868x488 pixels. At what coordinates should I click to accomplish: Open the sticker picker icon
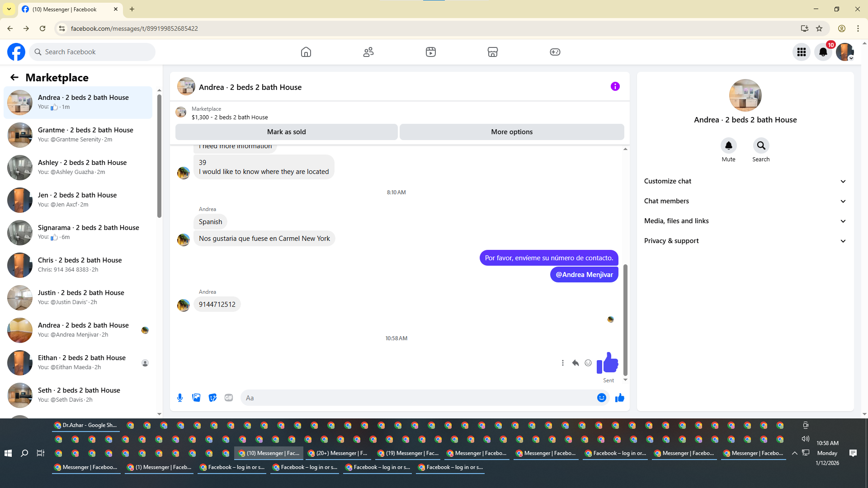(x=212, y=398)
